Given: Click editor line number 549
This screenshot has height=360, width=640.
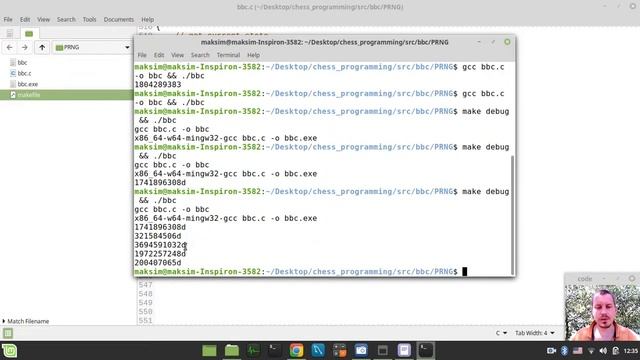Looking at the screenshot, I should point(145,303).
